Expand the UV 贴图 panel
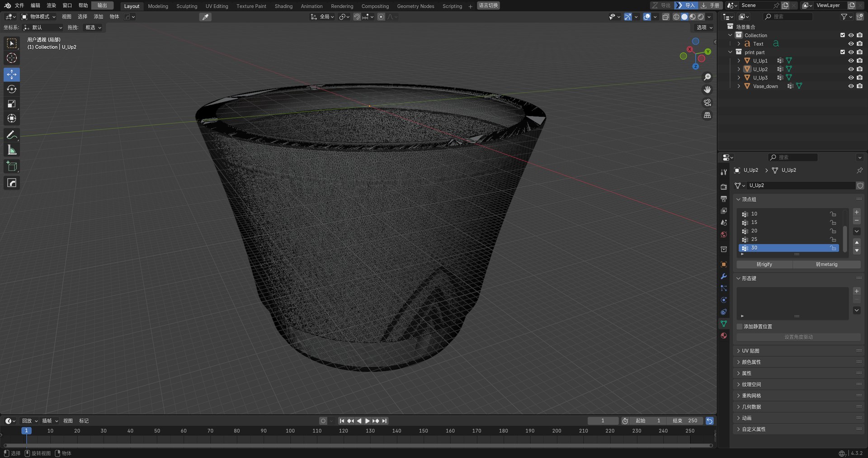This screenshot has height=458, width=868. click(x=798, y=351)
